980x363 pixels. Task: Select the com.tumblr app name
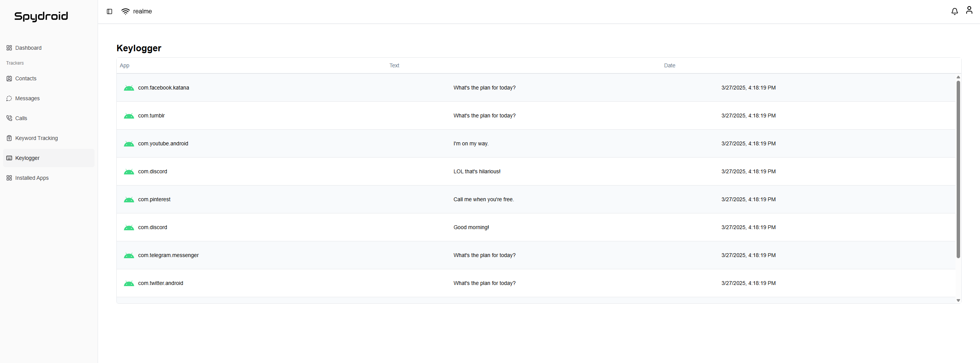pyautogui.click(x=151, y=116)
